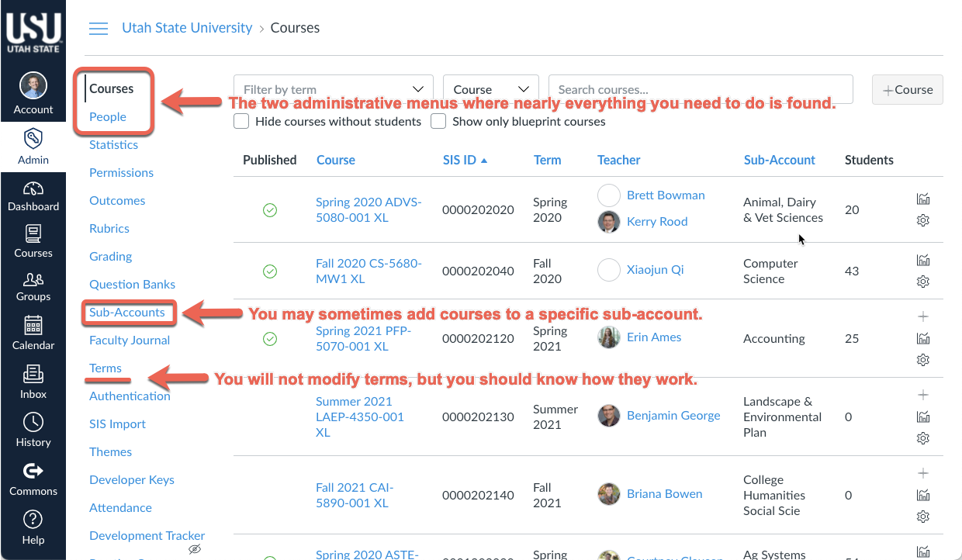Open Spring 2020 ADVS-5080-001 XL course link
Image resolution: width=962 pixels, height=560 pixels.
pos(369,209)
